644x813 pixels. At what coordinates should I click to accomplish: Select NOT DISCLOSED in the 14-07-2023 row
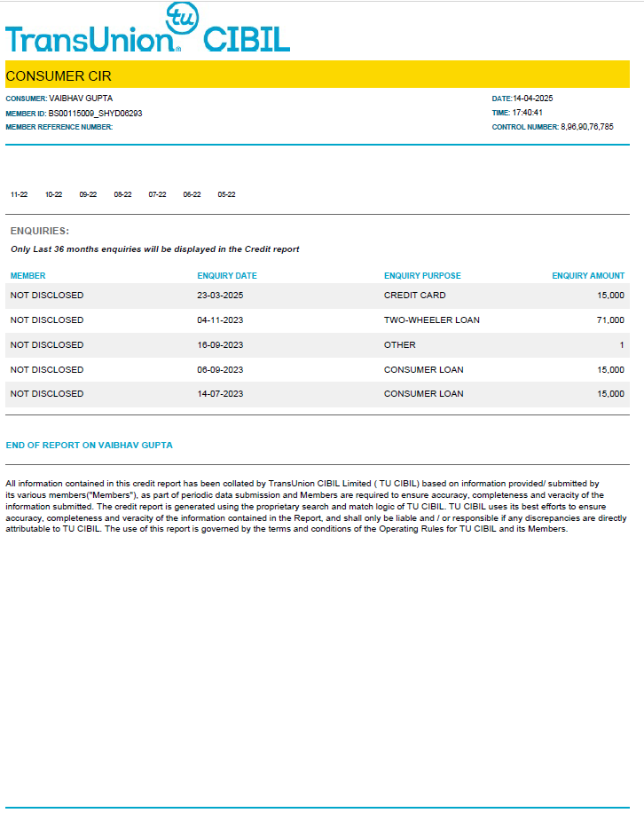click(47, 393)
